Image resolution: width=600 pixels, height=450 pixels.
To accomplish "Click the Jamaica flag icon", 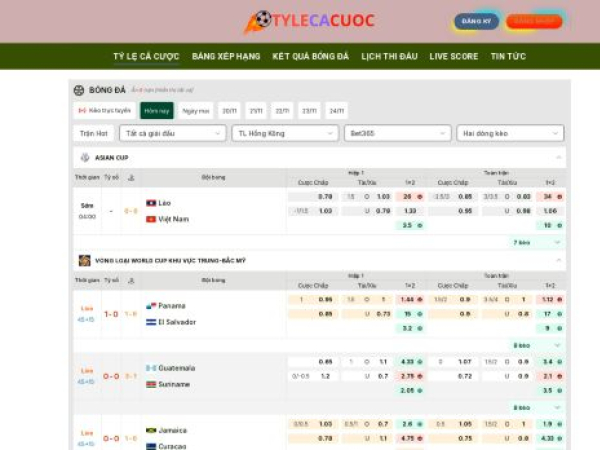I will 151,430.
